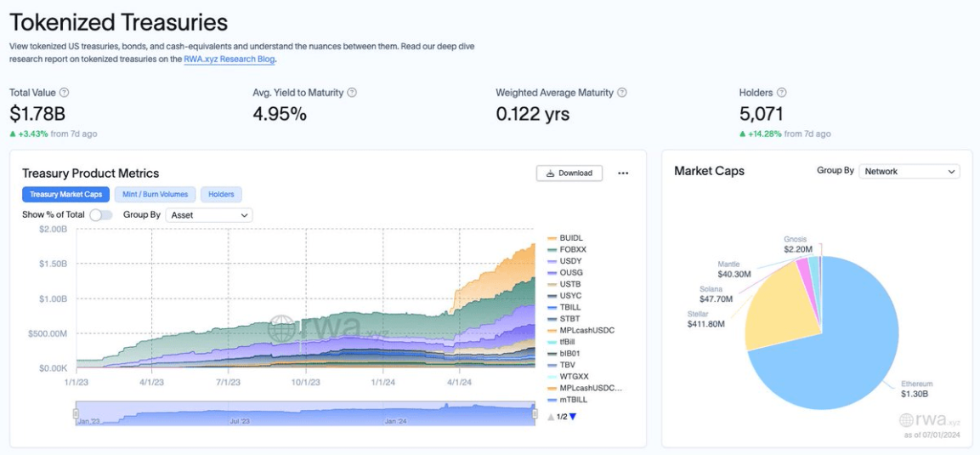Go to next legend page arrow
The image size is (980, 455).
[x=573, y=417]
